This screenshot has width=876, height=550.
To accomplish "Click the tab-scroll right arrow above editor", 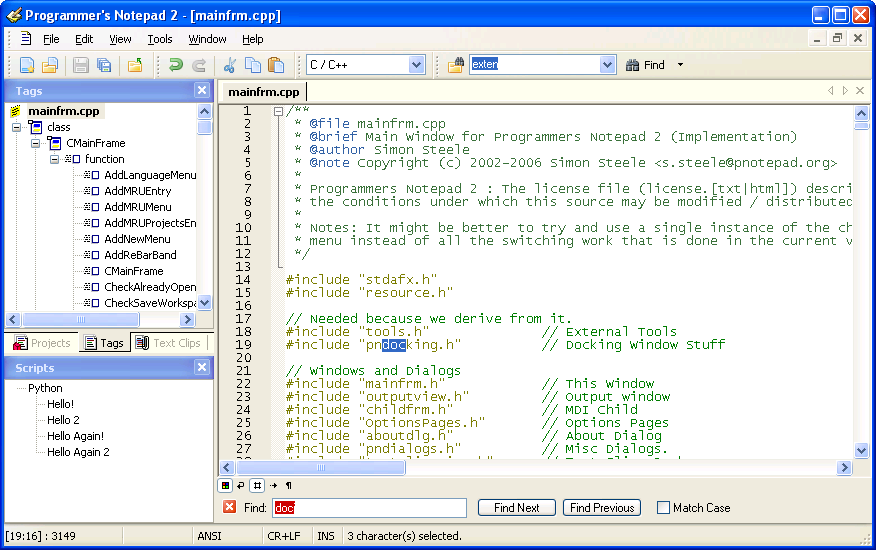I will [x=845, y=91].
